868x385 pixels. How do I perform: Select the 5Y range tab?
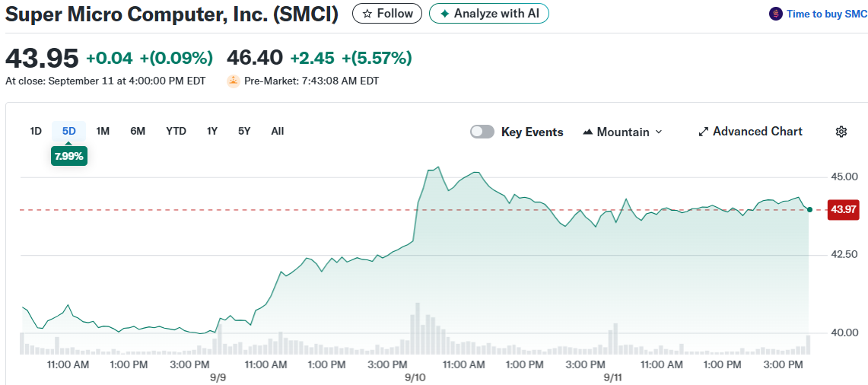244,132
